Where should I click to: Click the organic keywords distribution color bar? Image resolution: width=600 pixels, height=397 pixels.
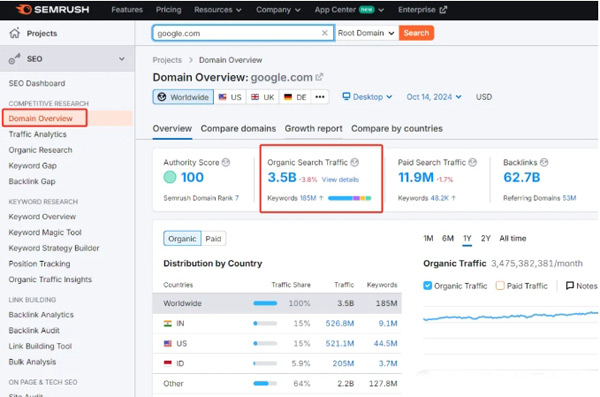(350, 198)
